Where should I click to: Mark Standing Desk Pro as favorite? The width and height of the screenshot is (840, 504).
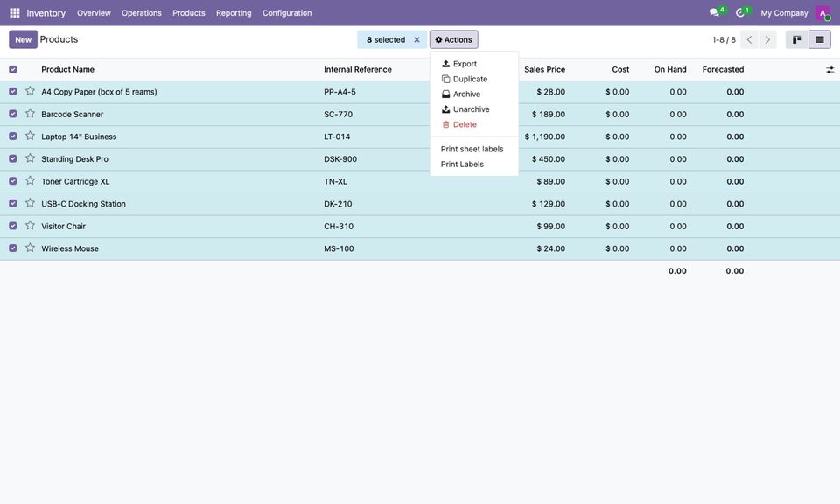click(30, 158)
